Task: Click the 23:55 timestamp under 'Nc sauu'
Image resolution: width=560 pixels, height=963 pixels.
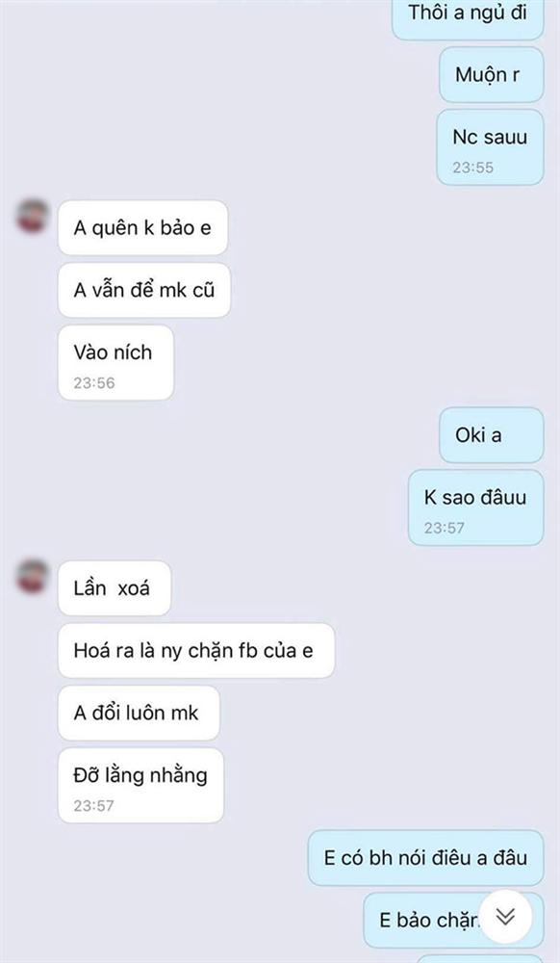Action: tap(472, 168)
